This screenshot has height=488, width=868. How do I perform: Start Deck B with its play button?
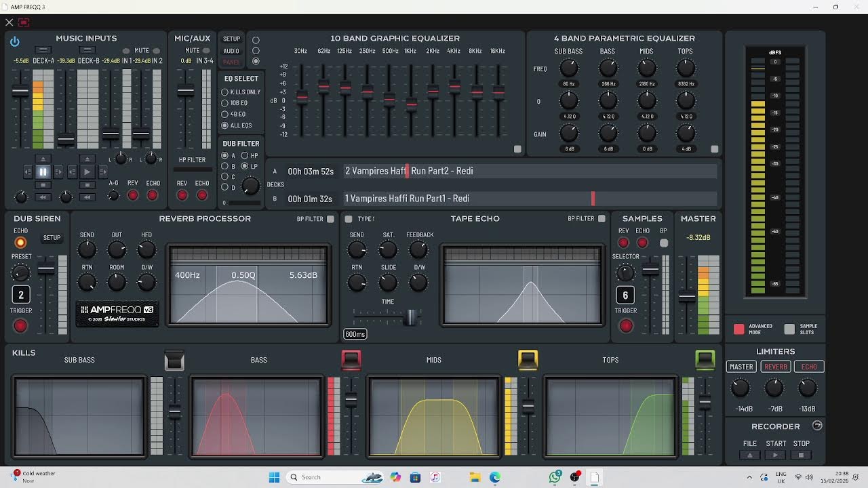87,172
